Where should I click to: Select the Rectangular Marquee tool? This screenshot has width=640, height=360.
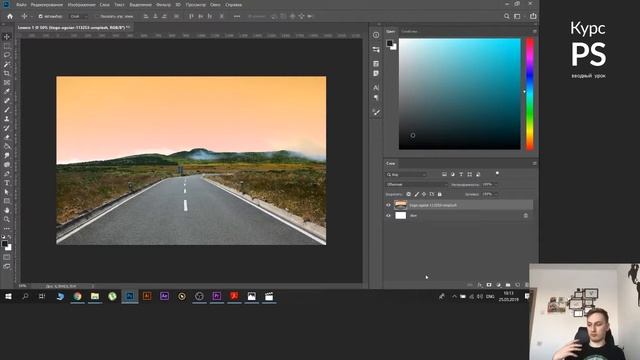pyautogui.click(x=7, y=46)
